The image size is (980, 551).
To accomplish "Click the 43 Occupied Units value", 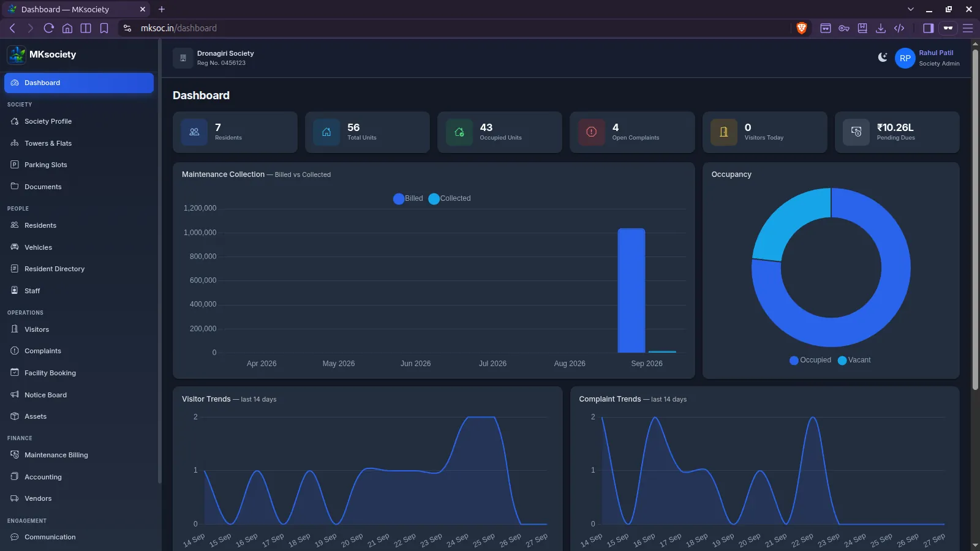I will click(486, 127).
